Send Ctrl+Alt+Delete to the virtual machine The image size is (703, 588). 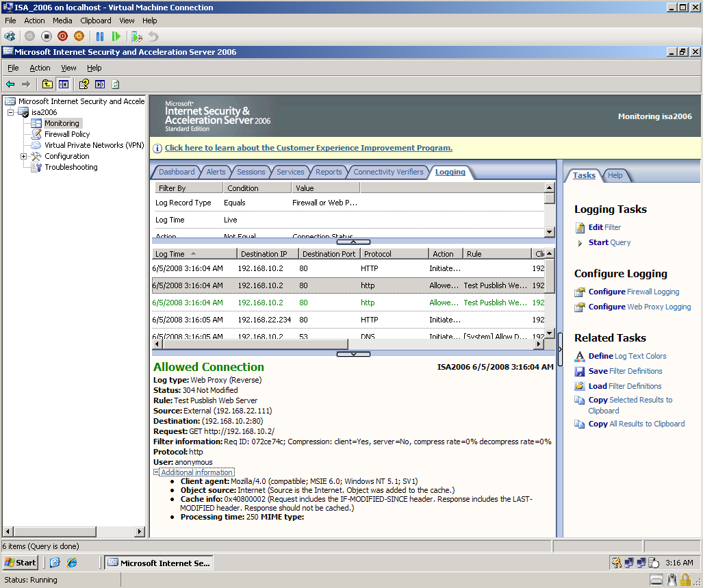[10, 36]
